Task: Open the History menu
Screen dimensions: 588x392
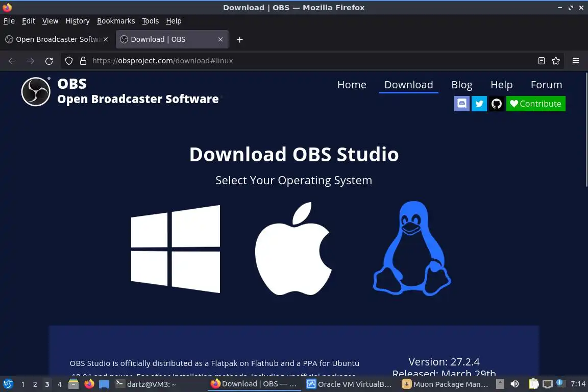Action: [x=78, y=21]
